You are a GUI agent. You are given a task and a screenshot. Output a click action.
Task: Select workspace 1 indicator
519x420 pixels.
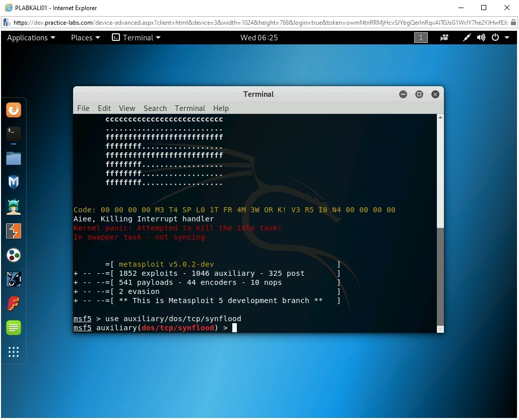click(421, 38)
